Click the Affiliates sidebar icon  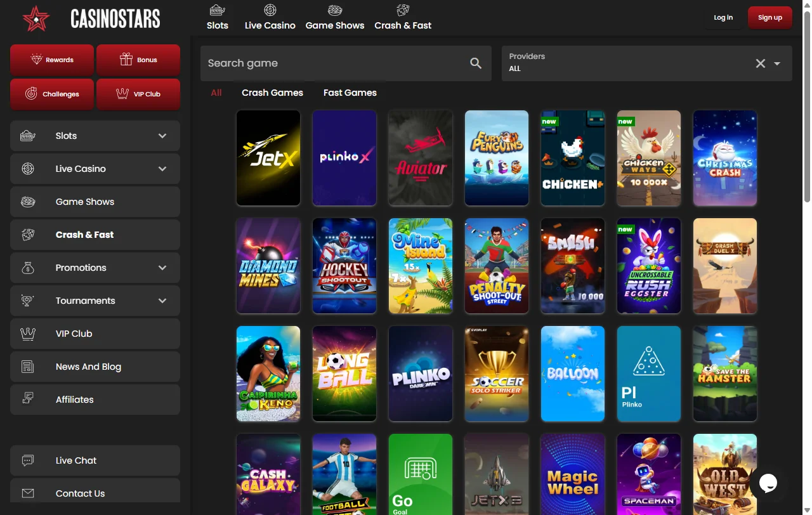27,398
